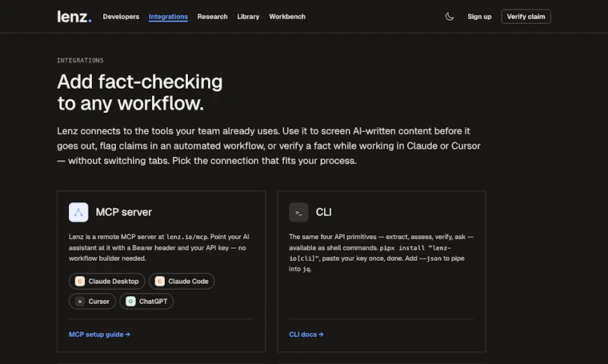Open the Developers menu item
This screenshot has width=608, height=364.
(121, 17)
